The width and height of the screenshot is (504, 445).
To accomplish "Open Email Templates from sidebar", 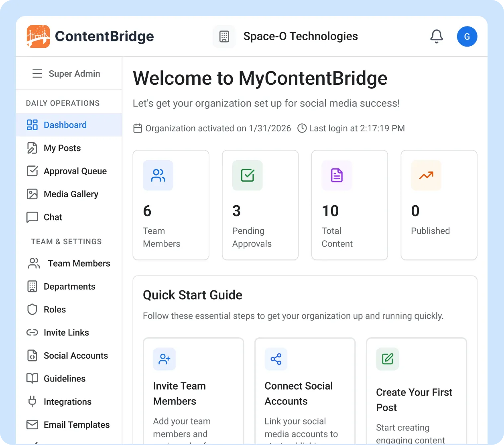I will [x=76, y=425].
